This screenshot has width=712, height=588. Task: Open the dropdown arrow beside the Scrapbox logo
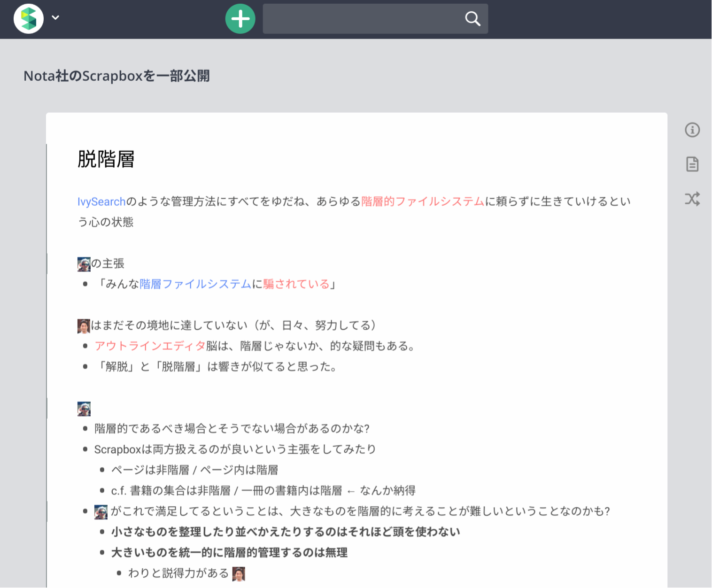[55, 18]
